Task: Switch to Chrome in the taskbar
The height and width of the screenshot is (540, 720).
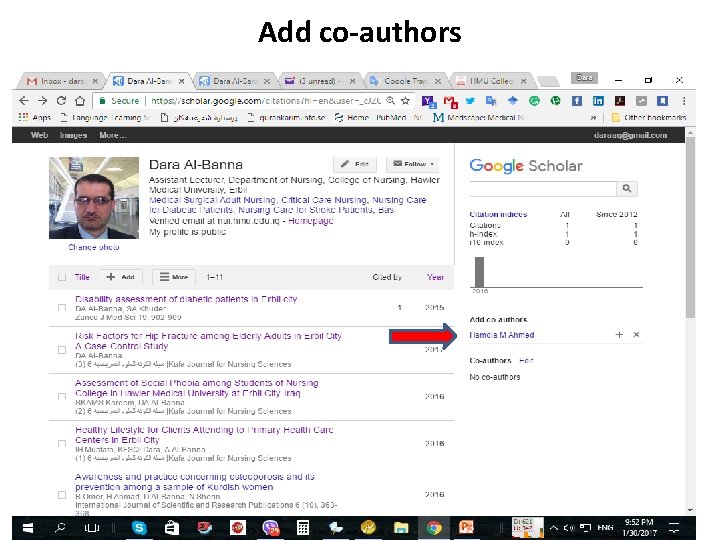Action: [x=434, y=528]
